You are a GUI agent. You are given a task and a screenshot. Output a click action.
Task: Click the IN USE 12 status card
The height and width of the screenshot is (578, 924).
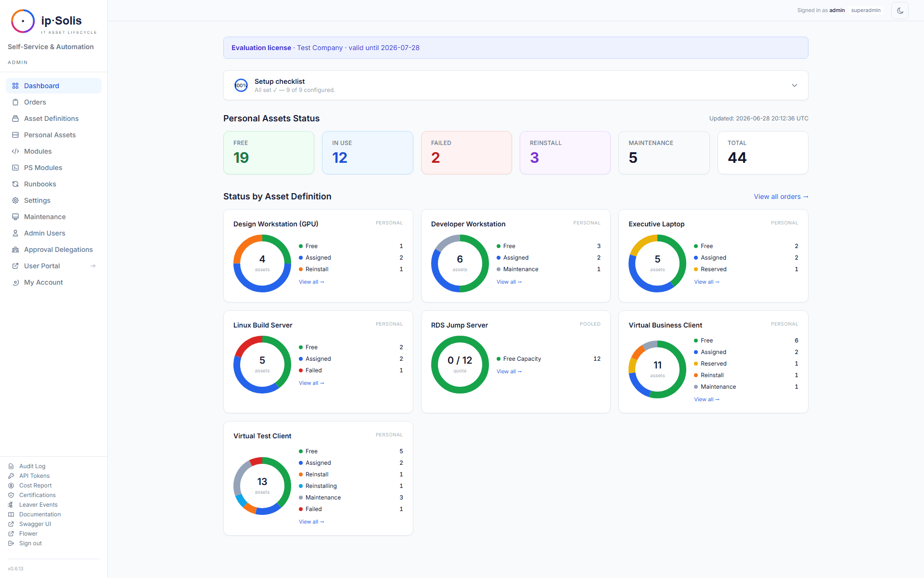368,153
